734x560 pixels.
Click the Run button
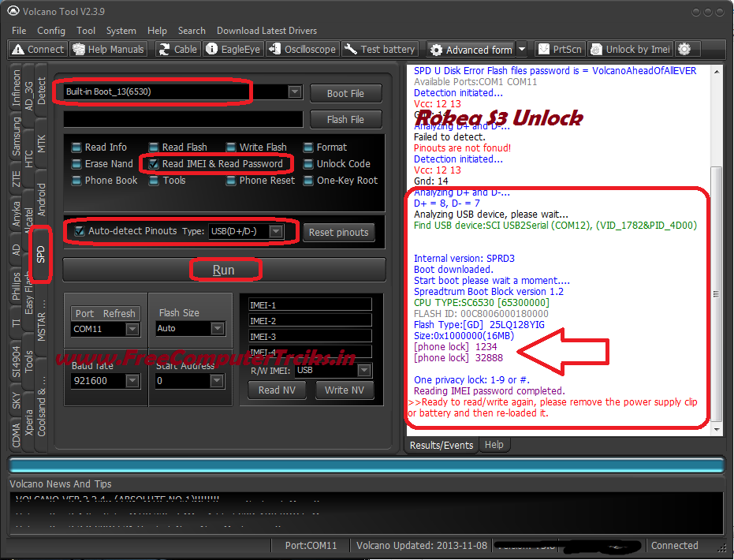click(224, 270)
